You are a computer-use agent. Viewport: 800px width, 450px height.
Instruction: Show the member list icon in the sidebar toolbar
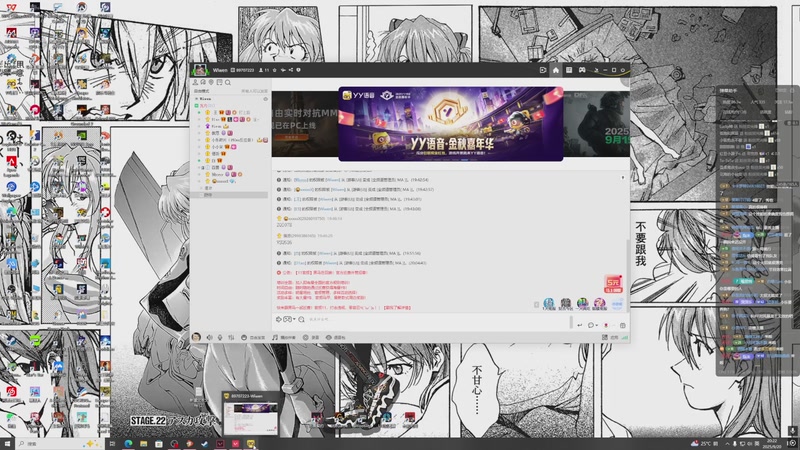point(195,82)
